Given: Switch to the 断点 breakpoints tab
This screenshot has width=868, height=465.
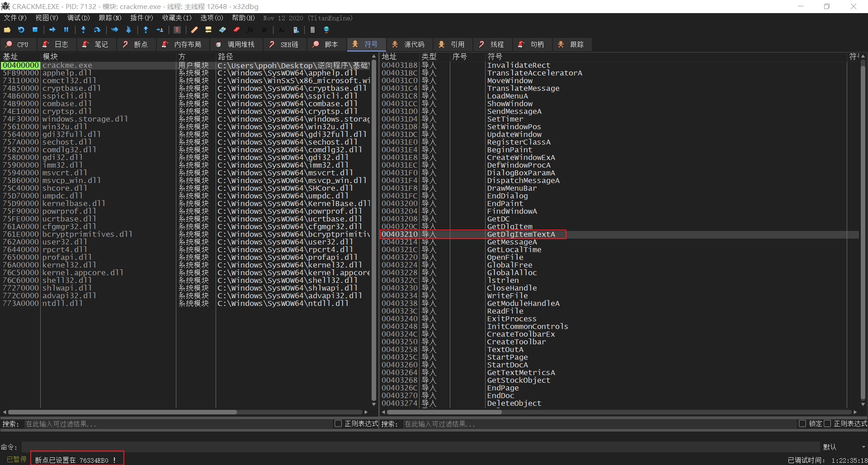Looking at the screenshot, I should tap(136, 44).
